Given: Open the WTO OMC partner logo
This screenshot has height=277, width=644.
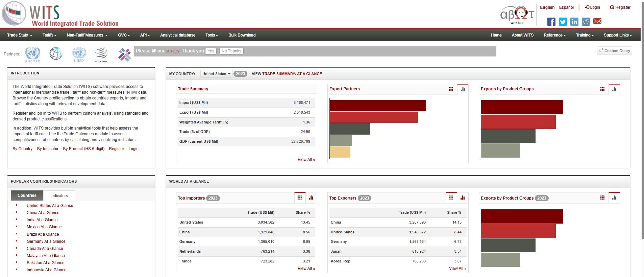Looking at the screenshot, I should (101, 54).
